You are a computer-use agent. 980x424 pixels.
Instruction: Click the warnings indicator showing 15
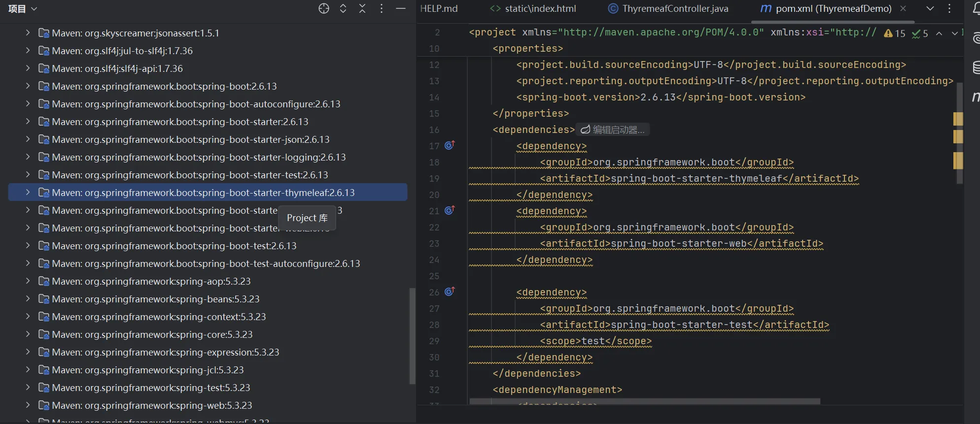click(x=895, y=33)
